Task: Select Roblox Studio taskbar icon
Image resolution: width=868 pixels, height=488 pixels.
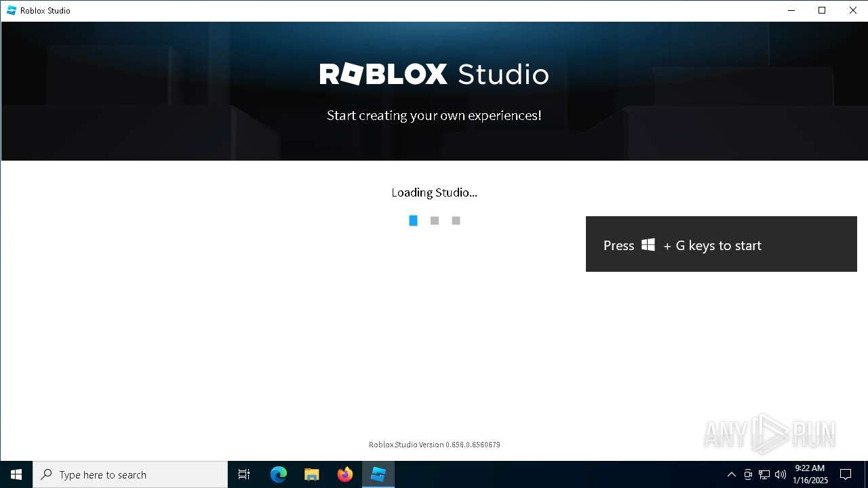Action: tap(378, 474)
